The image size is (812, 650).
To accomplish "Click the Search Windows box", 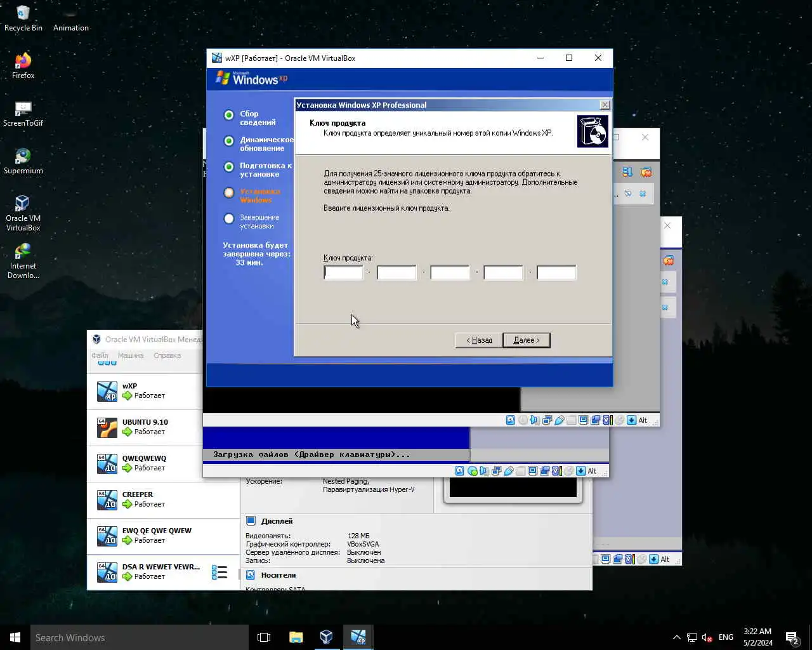I will [140, 637].
